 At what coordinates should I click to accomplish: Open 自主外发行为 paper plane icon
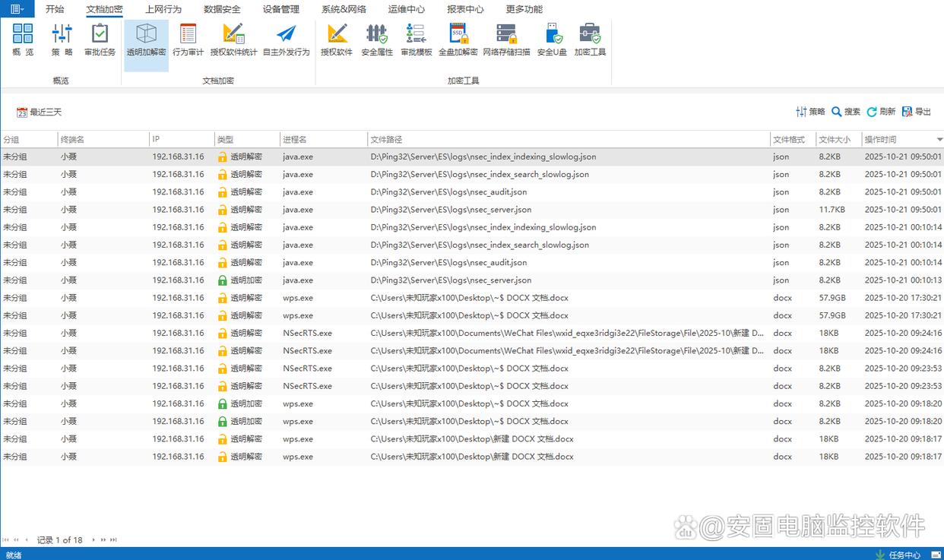pyautogui.click(x=286, y=40)
